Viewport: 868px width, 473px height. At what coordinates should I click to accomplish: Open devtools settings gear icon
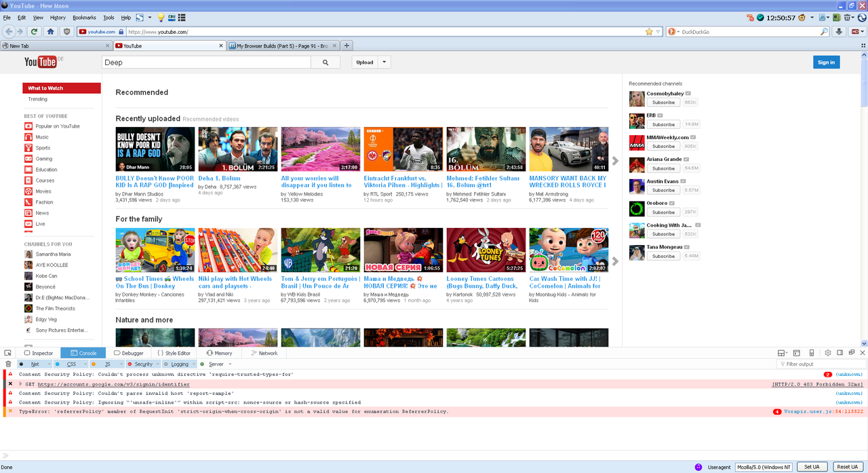[828, 353]
